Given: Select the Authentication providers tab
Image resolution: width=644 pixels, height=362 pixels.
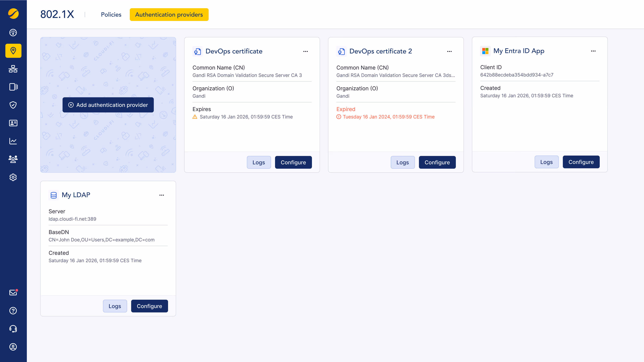Looking at the screenshot, I should tap(169, 14).
